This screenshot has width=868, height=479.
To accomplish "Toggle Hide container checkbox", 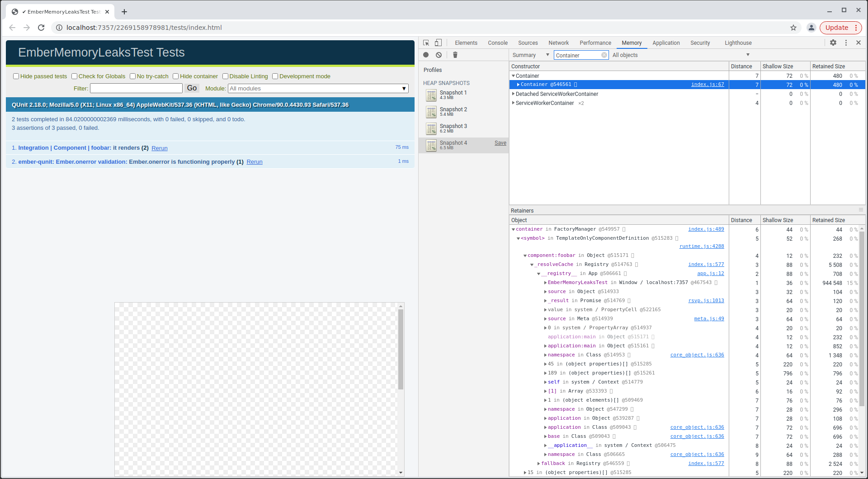I will [x=175, y=76].
